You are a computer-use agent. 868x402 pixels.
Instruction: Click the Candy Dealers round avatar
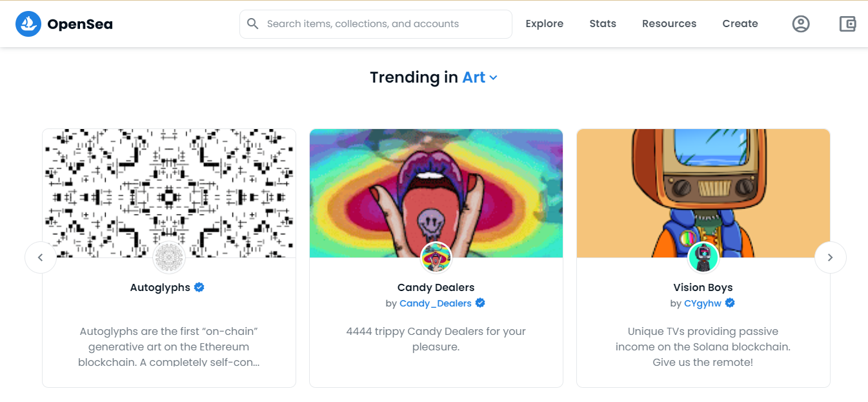tap(436, 257)
